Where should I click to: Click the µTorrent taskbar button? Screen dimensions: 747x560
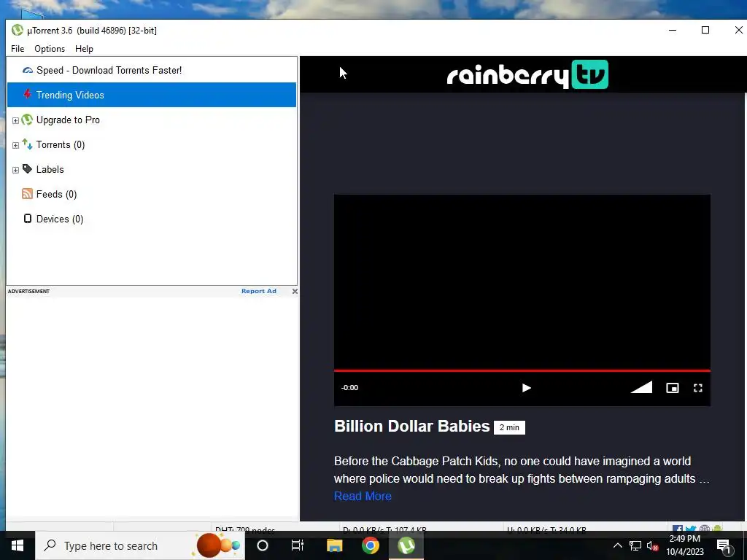tap(406, 545)
